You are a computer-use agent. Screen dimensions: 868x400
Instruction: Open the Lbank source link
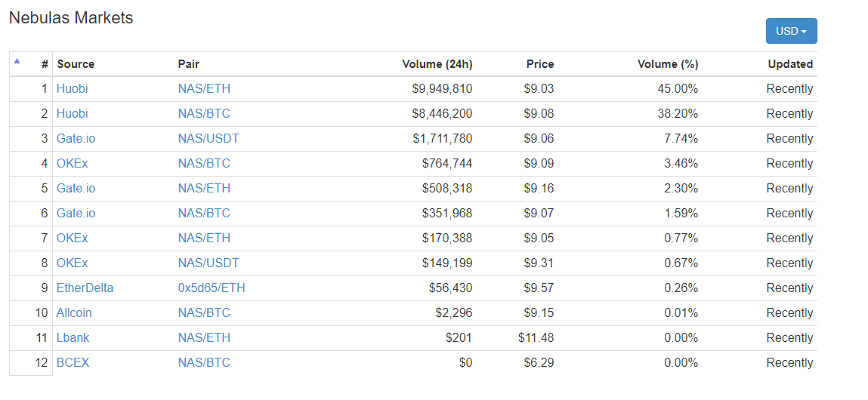[x=73, y=338]
